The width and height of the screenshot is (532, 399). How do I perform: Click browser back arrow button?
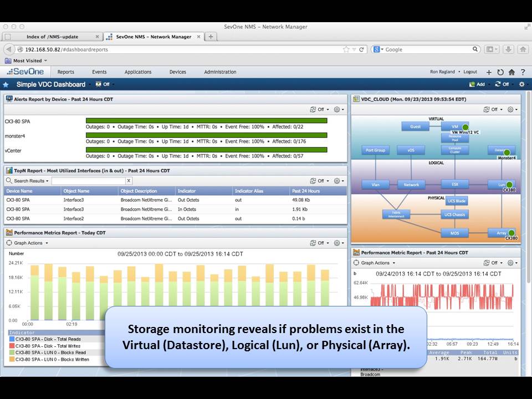coord(9,49)
